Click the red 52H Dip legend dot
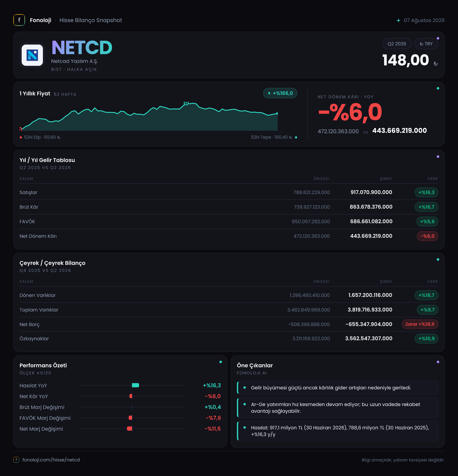 (21, 137)
